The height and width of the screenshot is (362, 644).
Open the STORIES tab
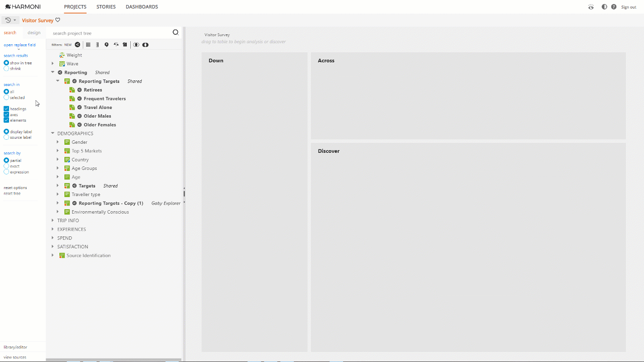tap(106, 7)
